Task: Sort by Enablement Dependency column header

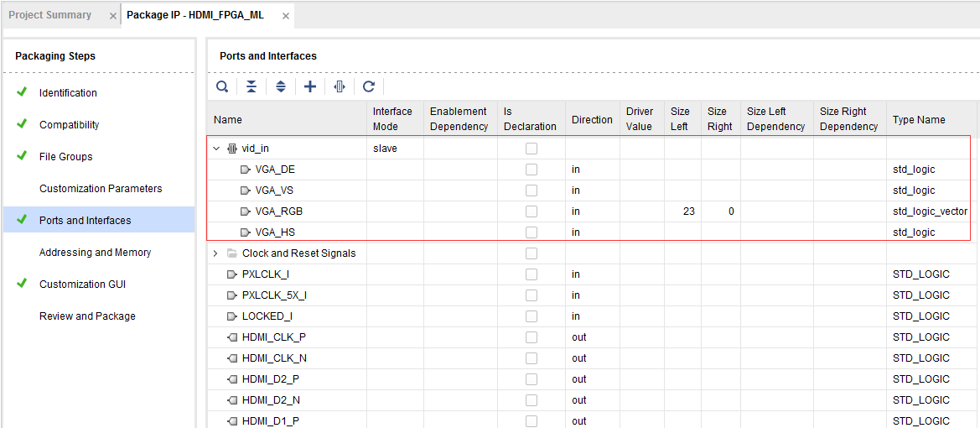Action: pyautogui.click(x=459, y=119)
